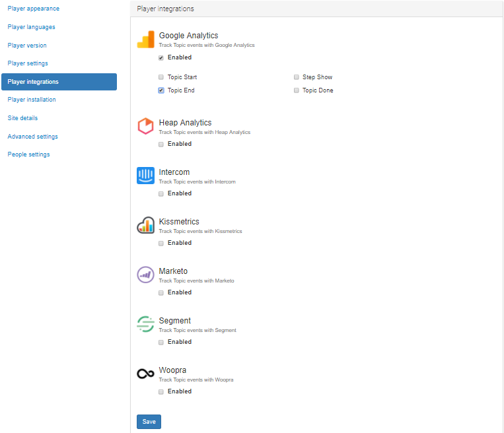Click the Google Analytics heading
Image resolution: width=504 pixels, height=433 pixels.
(x=188, y=36)
